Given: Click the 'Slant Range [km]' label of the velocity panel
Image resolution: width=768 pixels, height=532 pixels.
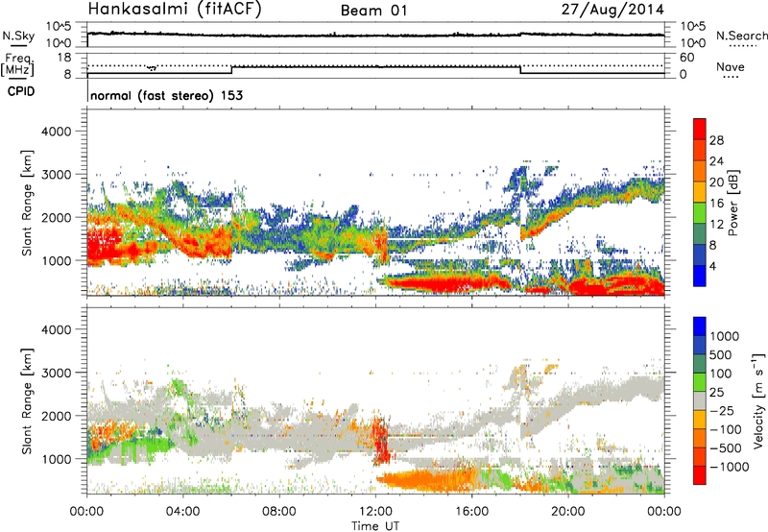Looking at the screenshot, I should pos(27,401).
